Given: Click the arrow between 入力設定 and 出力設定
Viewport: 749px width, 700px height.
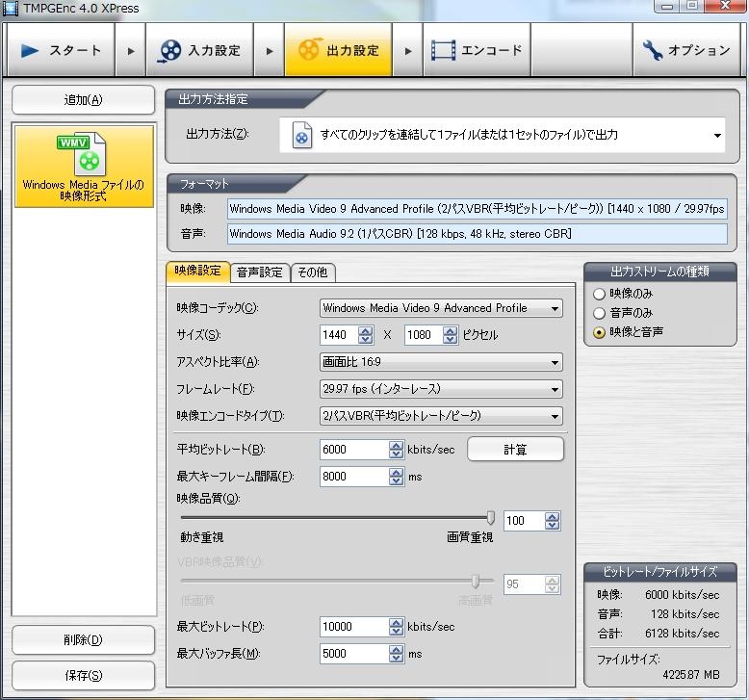Looking at the screenshot, I should point(270,51).
